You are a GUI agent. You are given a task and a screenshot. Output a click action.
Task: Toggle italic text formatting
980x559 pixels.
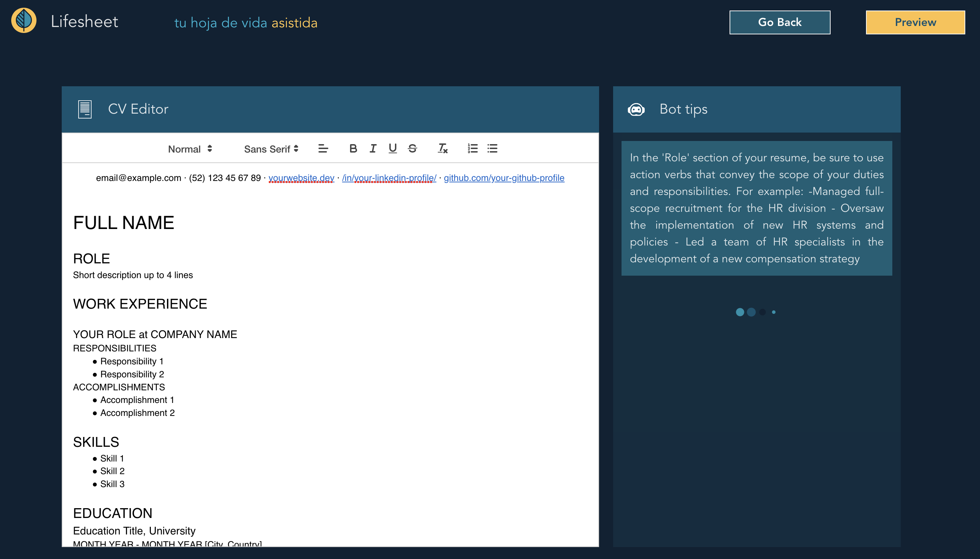[373, 149]
